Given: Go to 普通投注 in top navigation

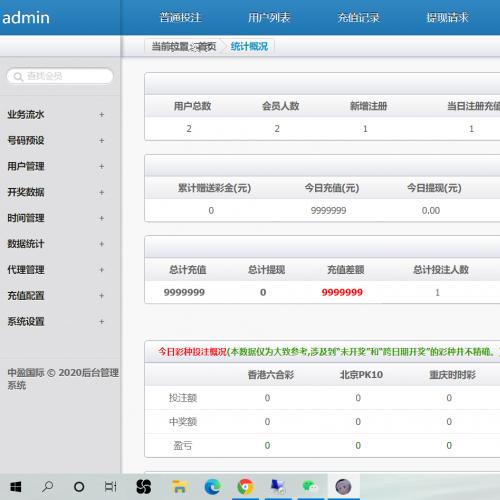Looking at the screenshot, I should [180, 18].
